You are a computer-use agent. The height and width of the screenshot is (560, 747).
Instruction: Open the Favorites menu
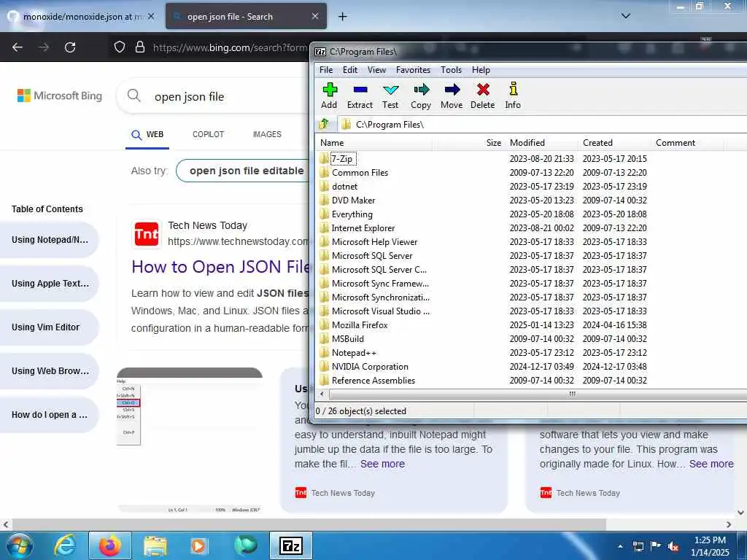pyautogui.click(x=413, y=70)
